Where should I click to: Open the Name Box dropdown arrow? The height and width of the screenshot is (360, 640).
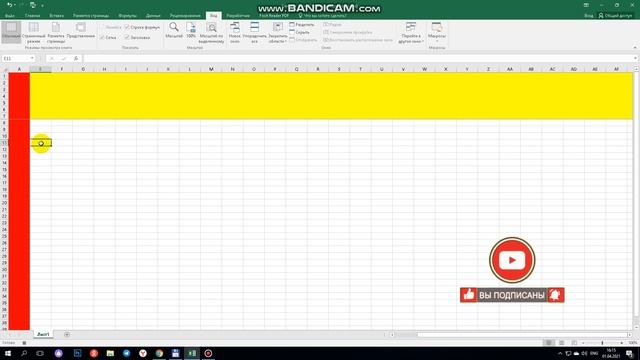pyautogui.click(x=32, y=58)
